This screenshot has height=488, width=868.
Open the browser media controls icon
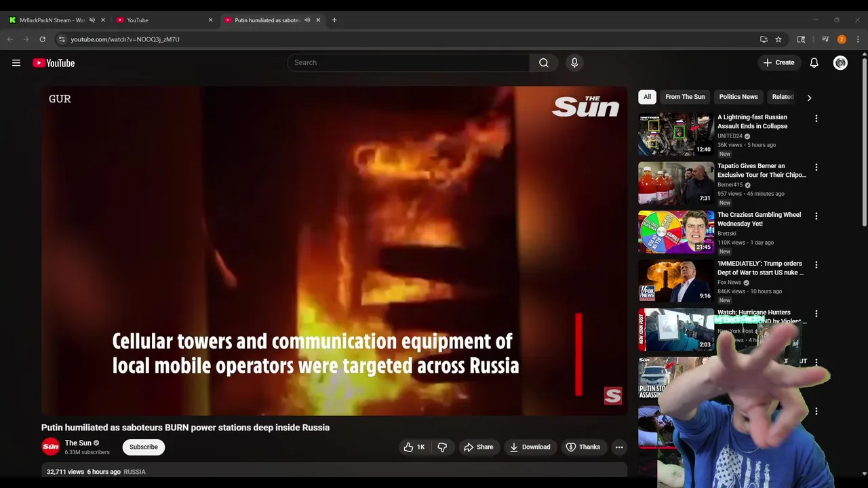click(825, 39)
